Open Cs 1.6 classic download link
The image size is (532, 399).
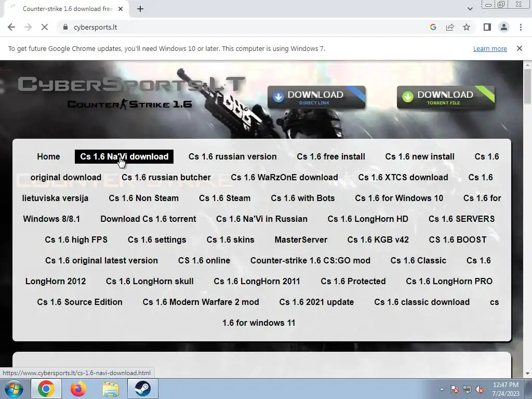pyautogui.click(x=422, y=302)
